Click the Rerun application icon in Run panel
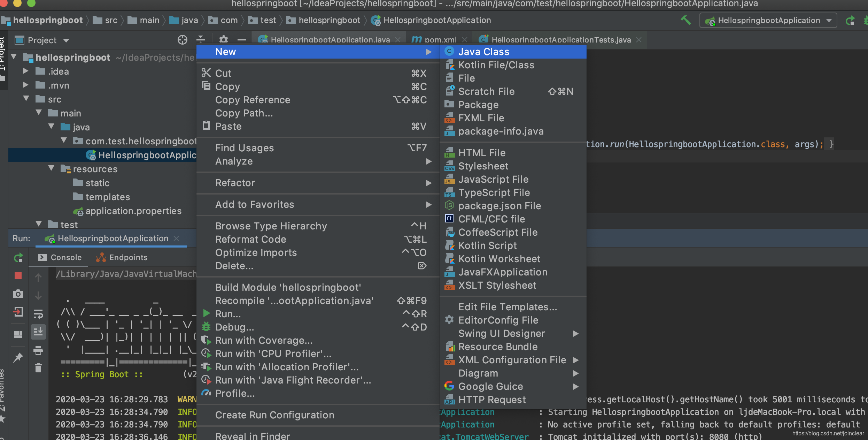This screenshot has height=440, width=868. coord(18,258)
